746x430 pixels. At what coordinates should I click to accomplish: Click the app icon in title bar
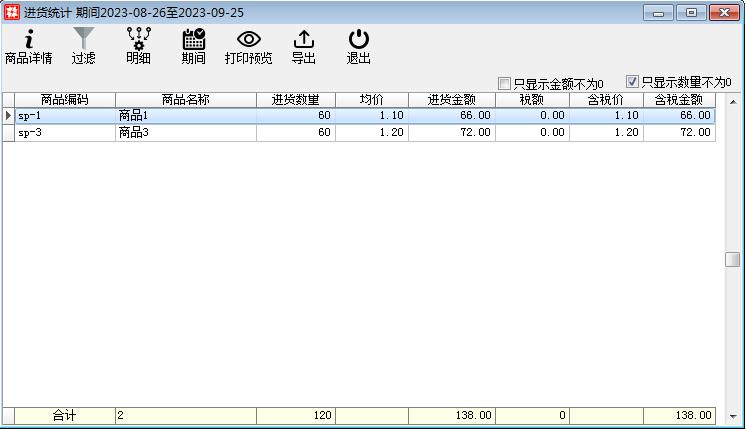point(12,12)
